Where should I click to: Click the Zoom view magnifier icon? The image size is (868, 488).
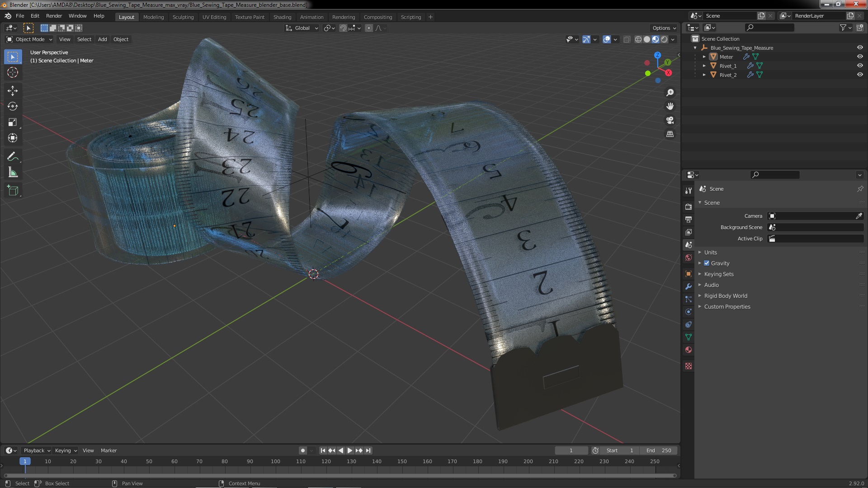tap(670, 93)
